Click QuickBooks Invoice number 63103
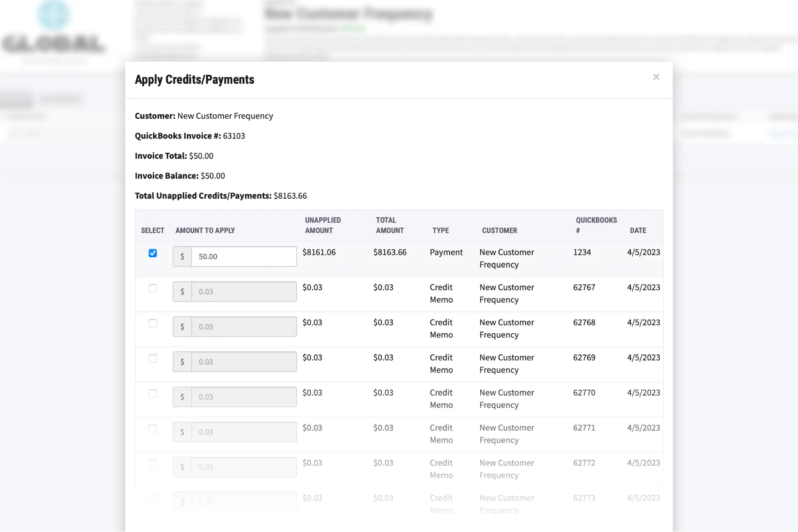The height and width of the screenshot is (532, 798). pos(233,136)
